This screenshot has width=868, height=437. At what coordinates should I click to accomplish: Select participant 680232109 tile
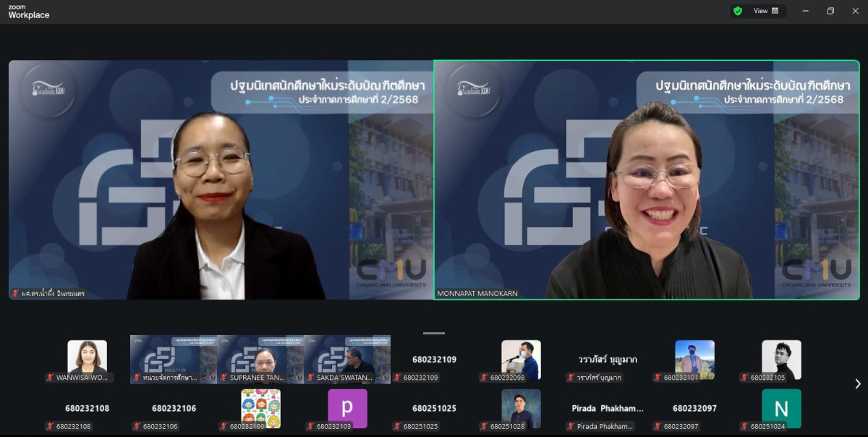coord(434,360)
